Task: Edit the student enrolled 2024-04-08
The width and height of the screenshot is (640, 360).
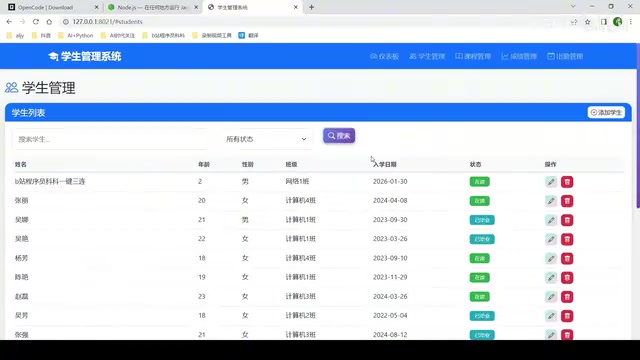Action: pos(551,201)
